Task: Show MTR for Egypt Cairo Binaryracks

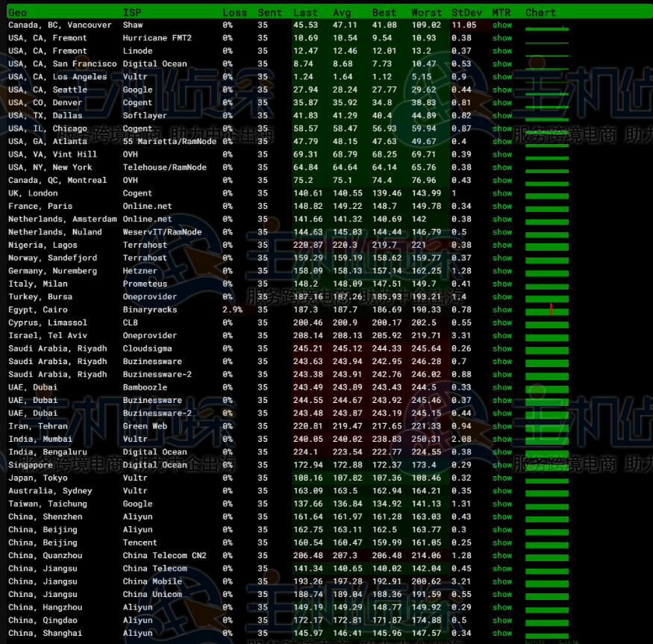Action: (x=502, y=310)
